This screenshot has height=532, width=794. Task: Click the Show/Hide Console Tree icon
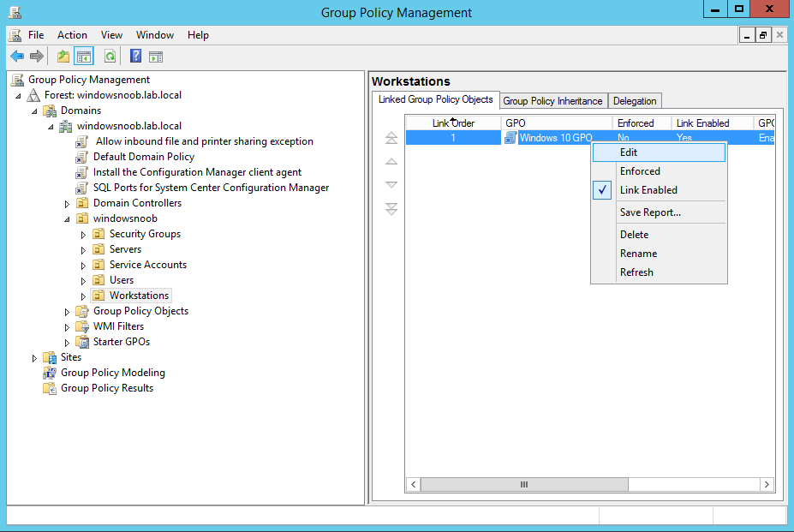[83, 57]
